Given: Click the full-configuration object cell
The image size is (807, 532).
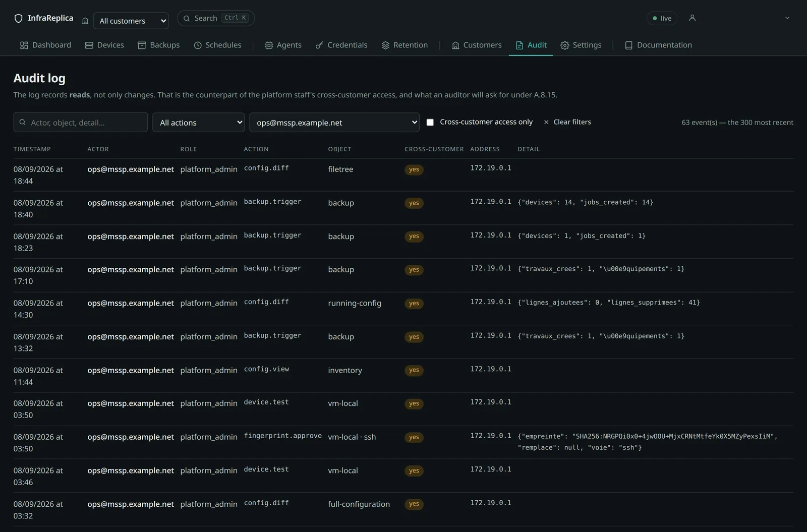Looking at the screenshot, I should pos(359,504).
